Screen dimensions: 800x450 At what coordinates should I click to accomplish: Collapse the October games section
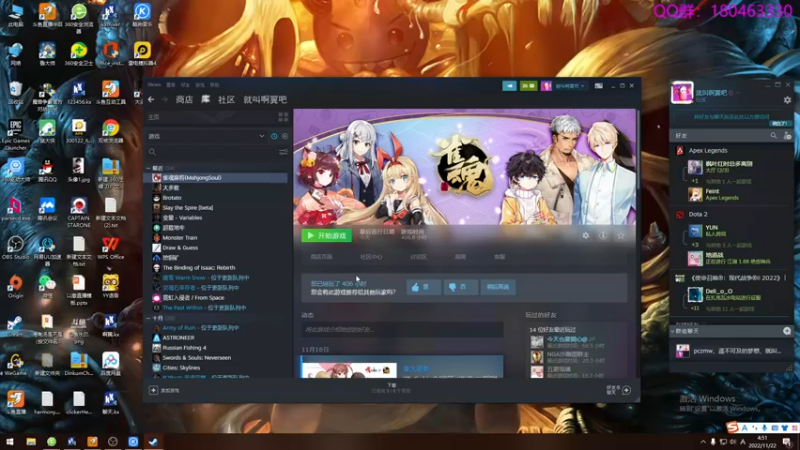[148, 318]
